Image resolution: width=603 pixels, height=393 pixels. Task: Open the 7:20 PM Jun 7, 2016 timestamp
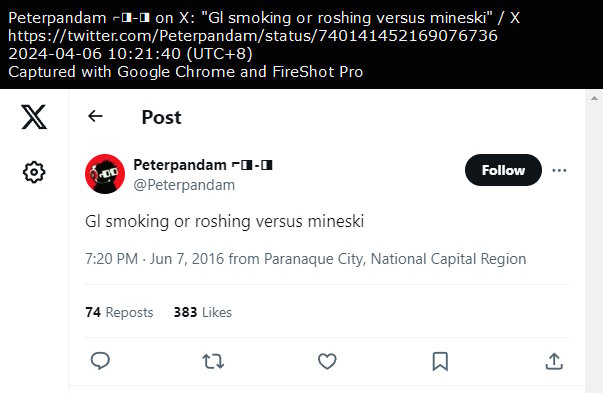[x=155, y=259]
